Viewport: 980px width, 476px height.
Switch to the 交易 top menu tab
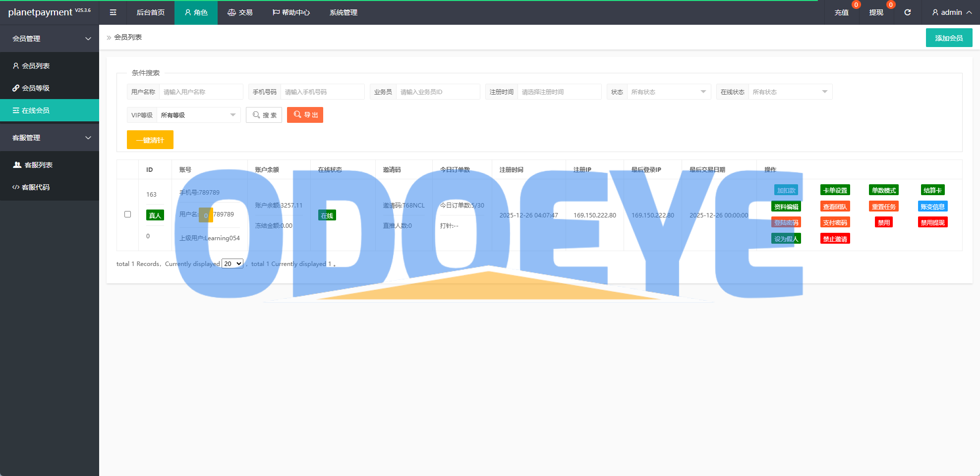pyautogui.click(x=240, y=12)
